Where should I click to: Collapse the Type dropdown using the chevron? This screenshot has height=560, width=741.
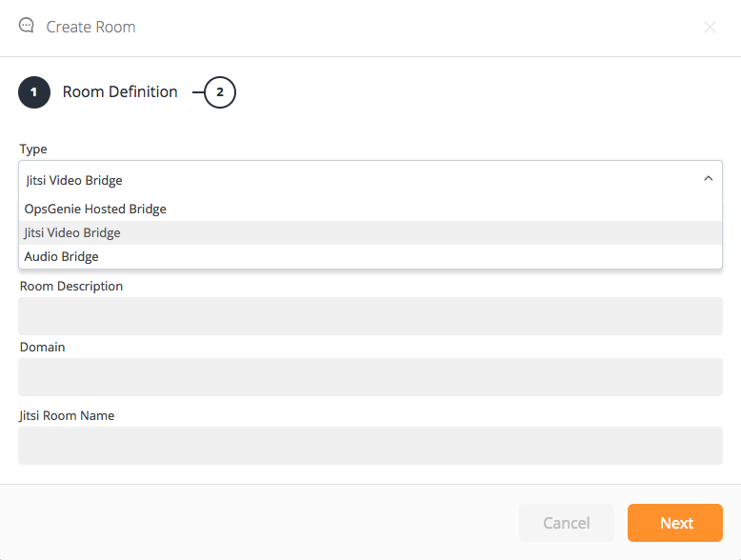tap(708, 178)
